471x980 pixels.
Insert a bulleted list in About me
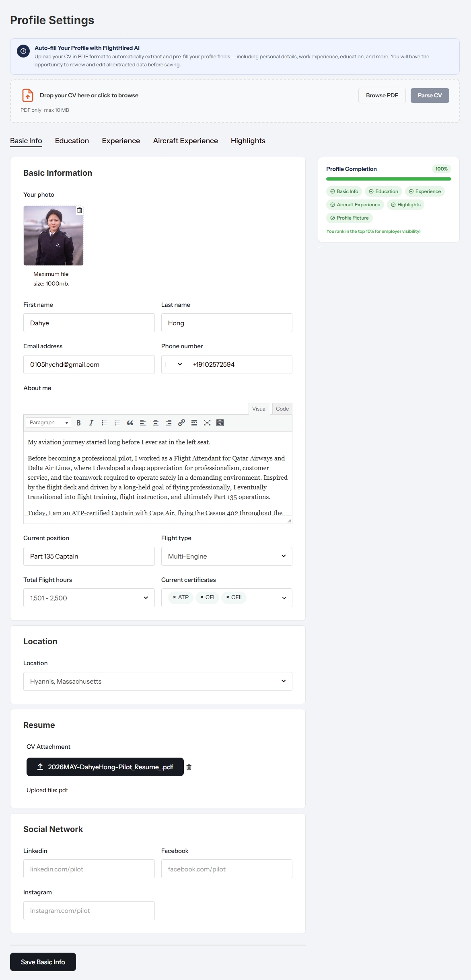[104, 423]
